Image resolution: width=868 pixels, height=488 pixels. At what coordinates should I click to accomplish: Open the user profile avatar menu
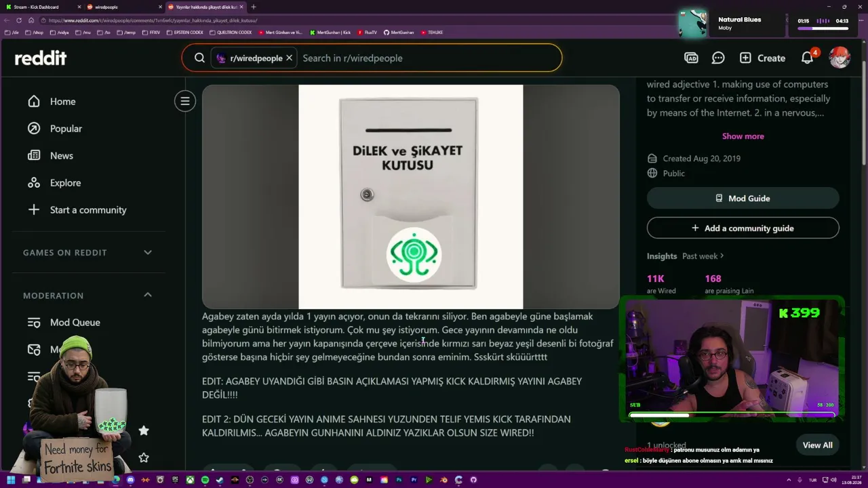click(x=840, y=58)
